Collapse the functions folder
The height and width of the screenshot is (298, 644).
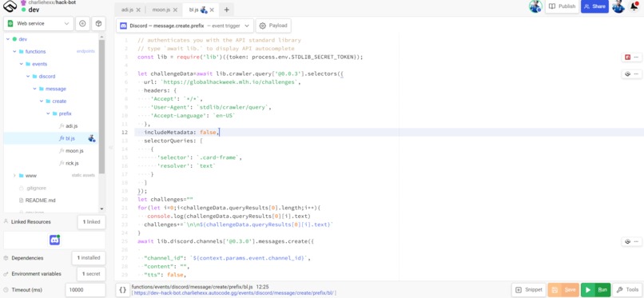pos(14,51)
